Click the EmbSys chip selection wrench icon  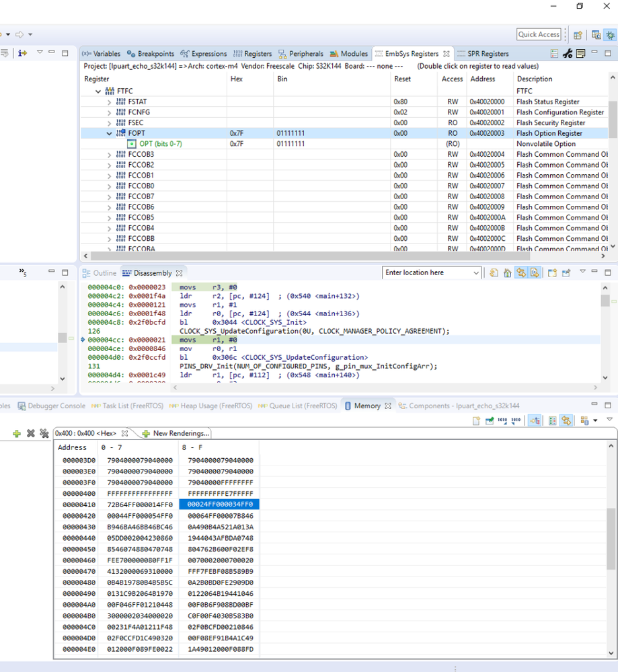(568, 54)
